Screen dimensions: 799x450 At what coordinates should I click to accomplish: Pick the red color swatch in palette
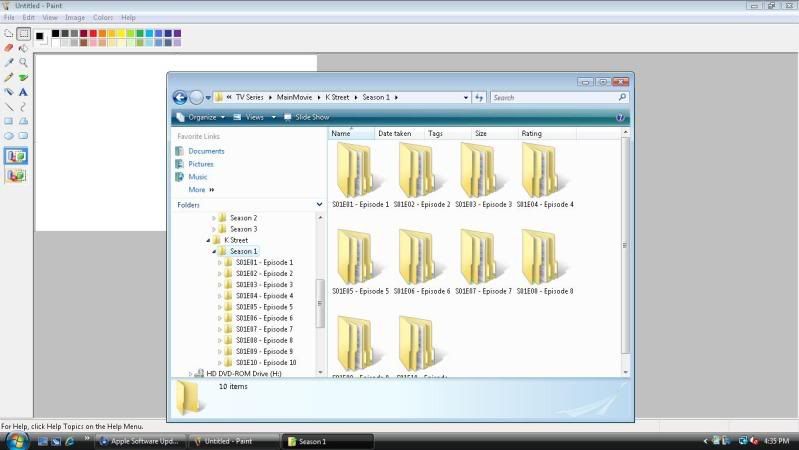point(93,34)
